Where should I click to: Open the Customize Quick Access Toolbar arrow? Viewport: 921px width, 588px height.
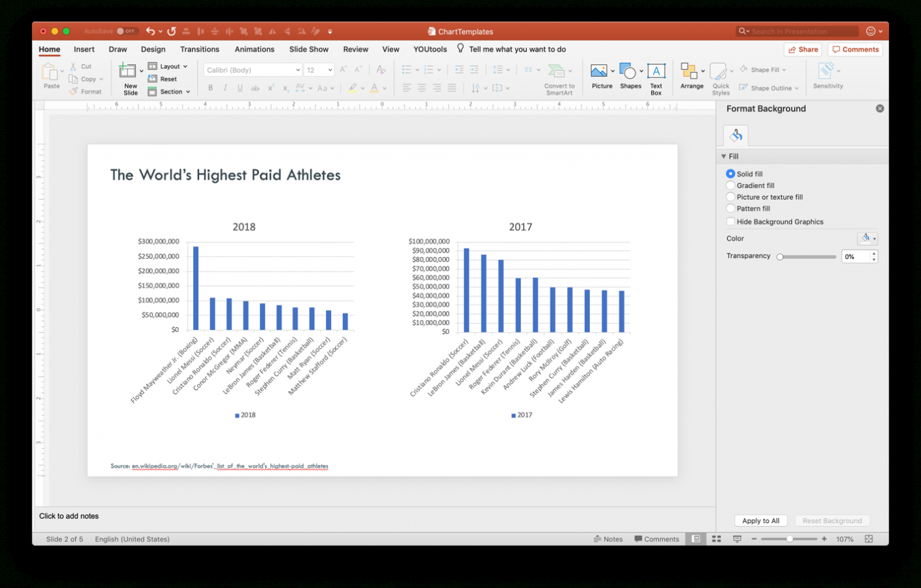330,31
